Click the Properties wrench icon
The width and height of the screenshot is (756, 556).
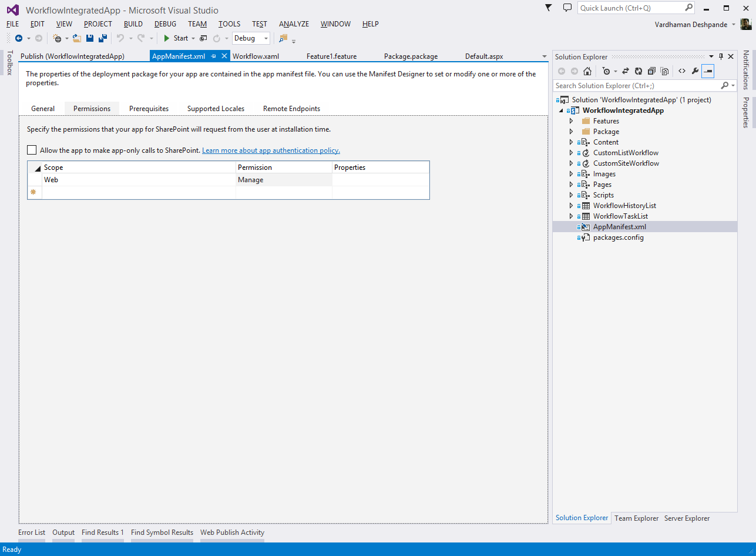695,71
